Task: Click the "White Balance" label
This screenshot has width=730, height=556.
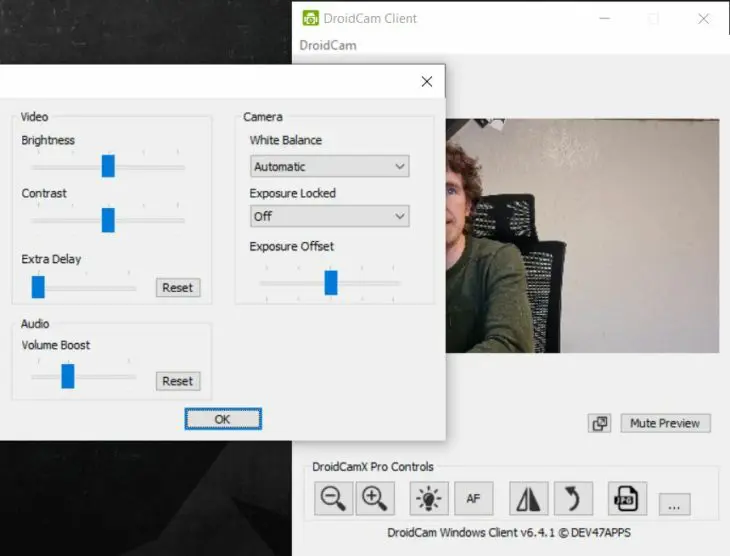Action: pyautogui.click(x=285, y=140)
